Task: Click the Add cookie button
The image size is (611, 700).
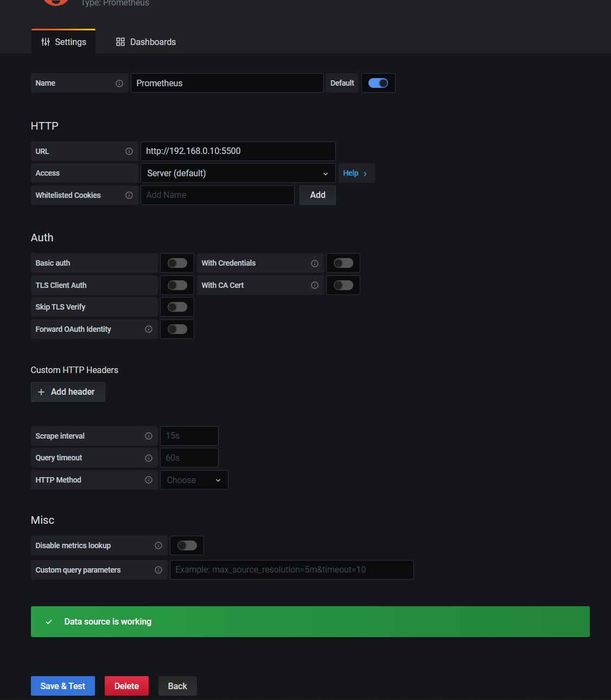Action: (x=318, y=195)
